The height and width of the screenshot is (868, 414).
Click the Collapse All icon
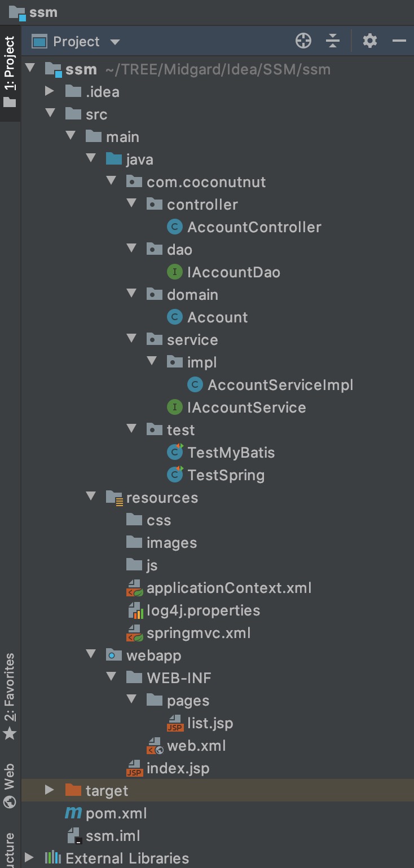[x=333, y=41]
